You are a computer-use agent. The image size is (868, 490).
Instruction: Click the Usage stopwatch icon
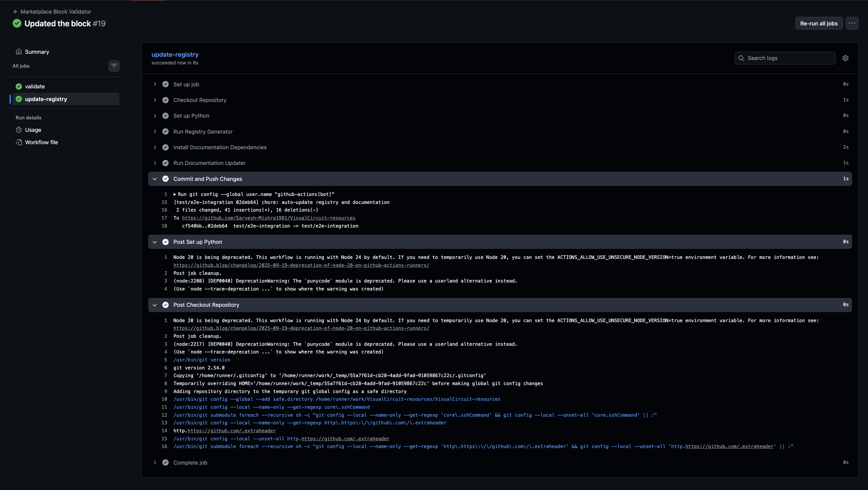tap(19, 130)
